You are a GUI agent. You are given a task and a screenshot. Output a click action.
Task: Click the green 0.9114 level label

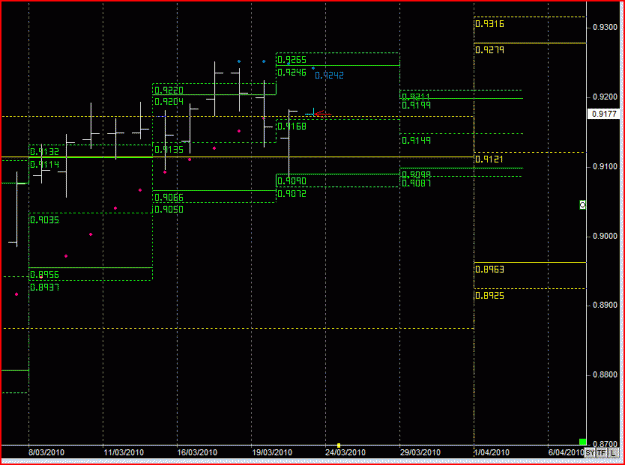[45, 164]
